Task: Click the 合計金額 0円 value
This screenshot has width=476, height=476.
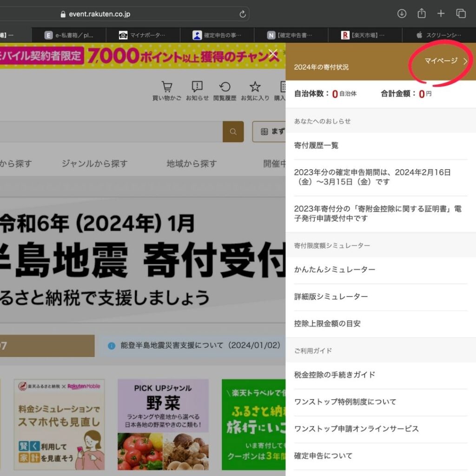Action: pos(425,94)
